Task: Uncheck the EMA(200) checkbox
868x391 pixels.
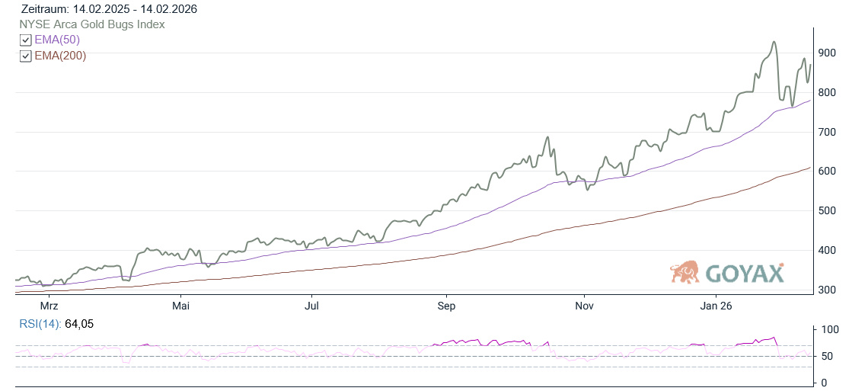Action: tap(26, 56)
